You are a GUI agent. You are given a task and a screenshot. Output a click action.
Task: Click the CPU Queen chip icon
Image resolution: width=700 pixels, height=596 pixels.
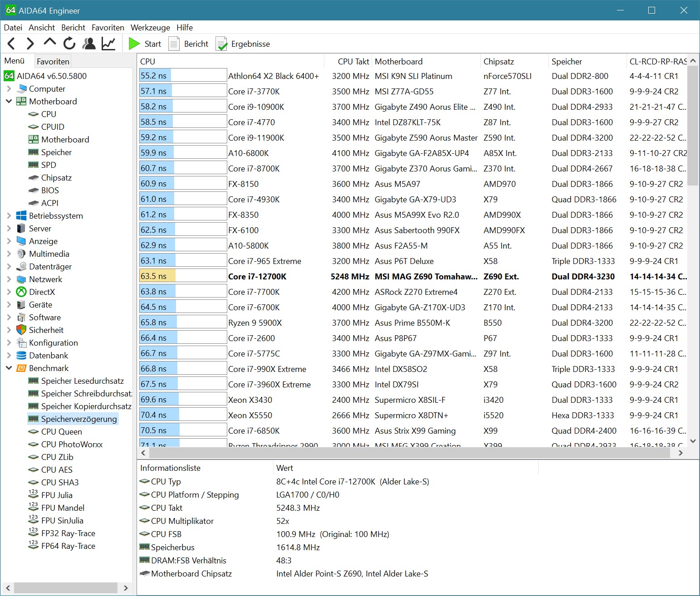(34, 431)
